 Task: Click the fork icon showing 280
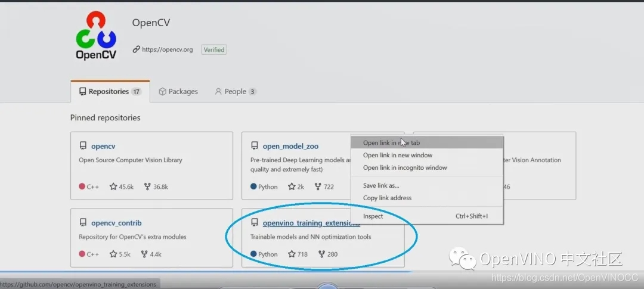[321, 254]
